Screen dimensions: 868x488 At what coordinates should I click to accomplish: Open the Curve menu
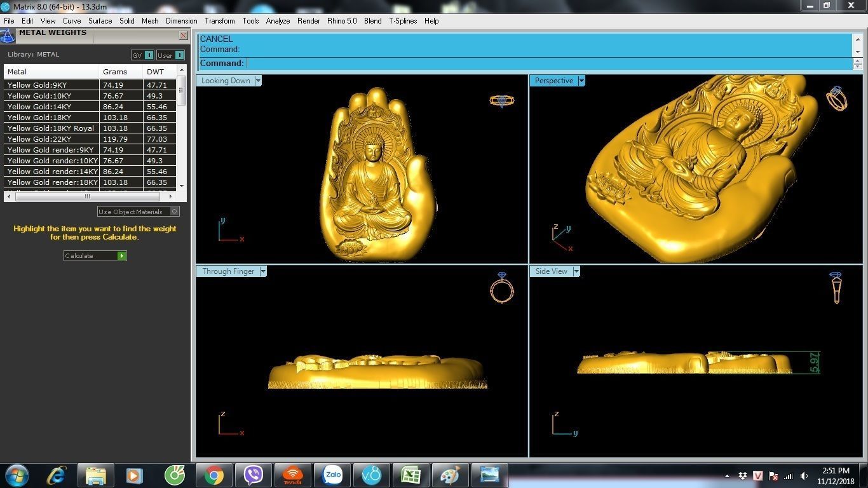point(72,21)
